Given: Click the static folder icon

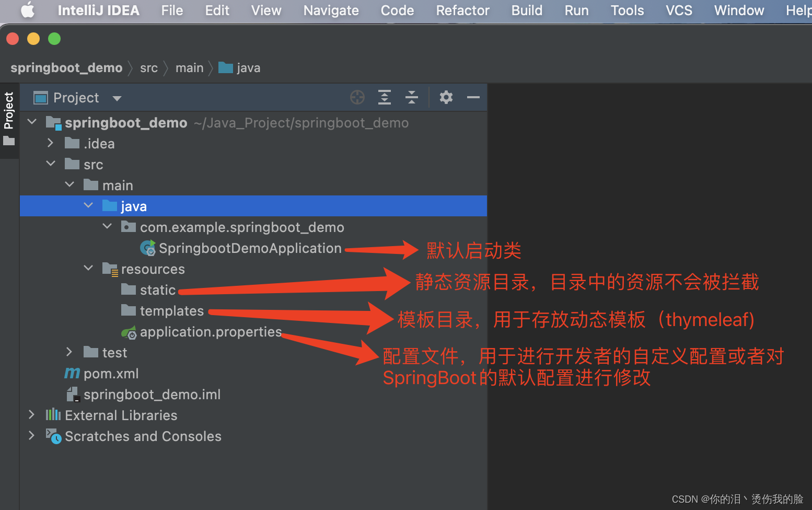Looking at the screenshot, I should tap(129, 289).
